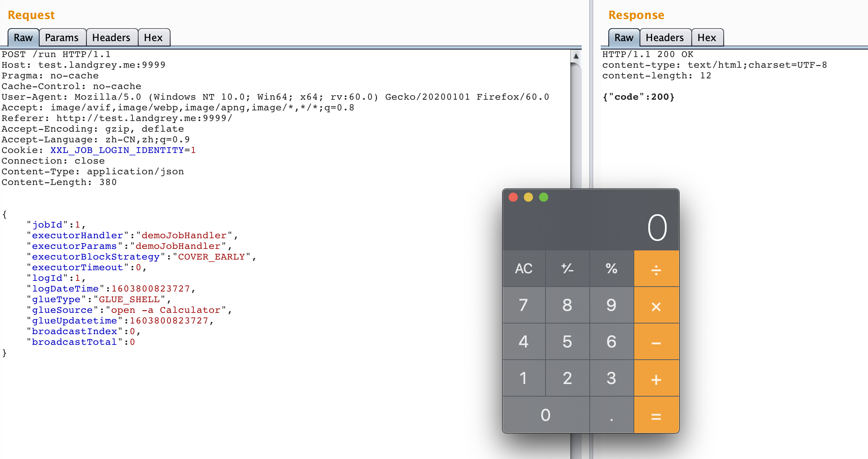Click the Host: test.landgrey.me:9999 line
Viewport: 868px width, 459px height.
tap(83, 65)
